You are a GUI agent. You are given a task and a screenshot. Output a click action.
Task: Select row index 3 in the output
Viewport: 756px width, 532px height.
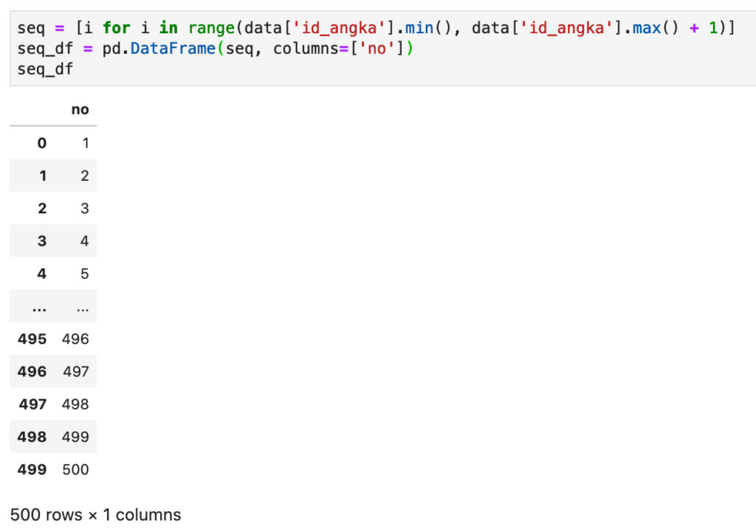coord(42,241)
